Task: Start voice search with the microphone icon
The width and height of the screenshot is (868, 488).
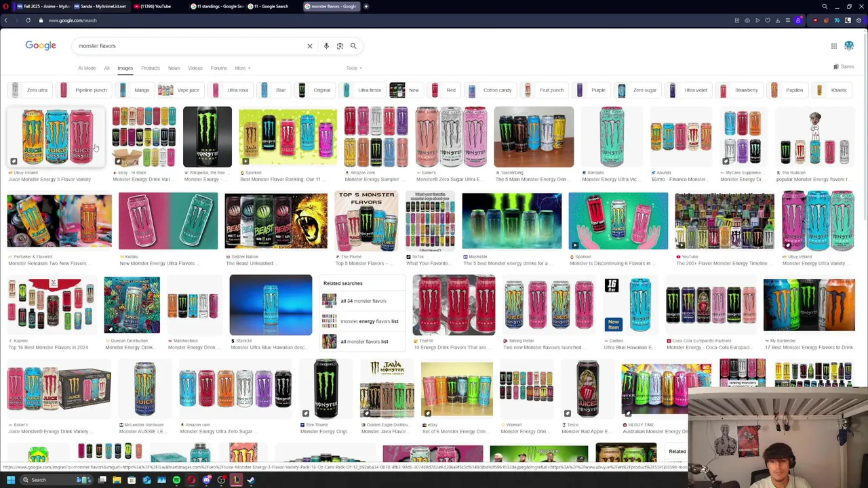Action: [x=326, y=46]
